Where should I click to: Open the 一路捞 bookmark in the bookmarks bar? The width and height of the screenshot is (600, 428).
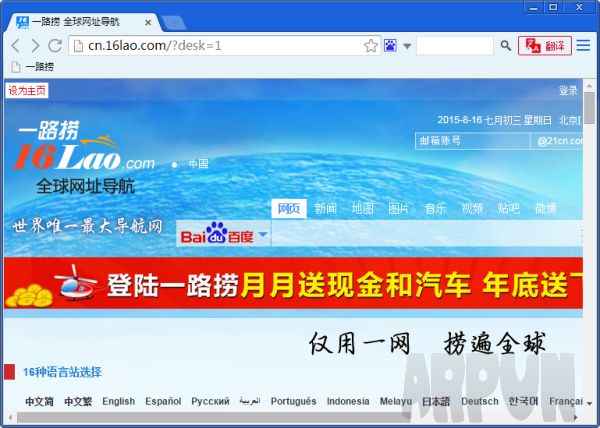point(33,67)
